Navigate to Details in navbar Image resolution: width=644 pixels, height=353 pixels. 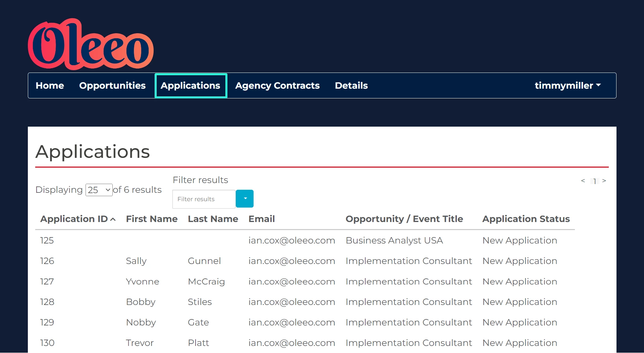point(351,86)
